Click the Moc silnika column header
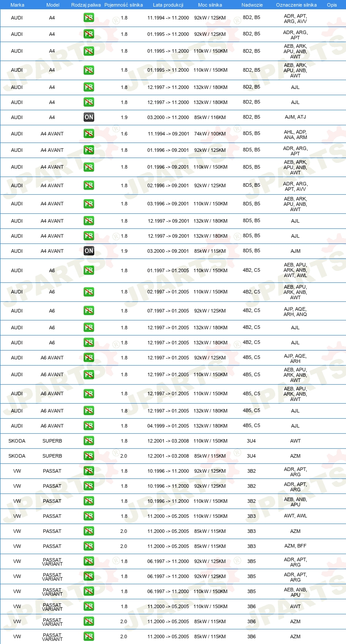 point(211,5)
